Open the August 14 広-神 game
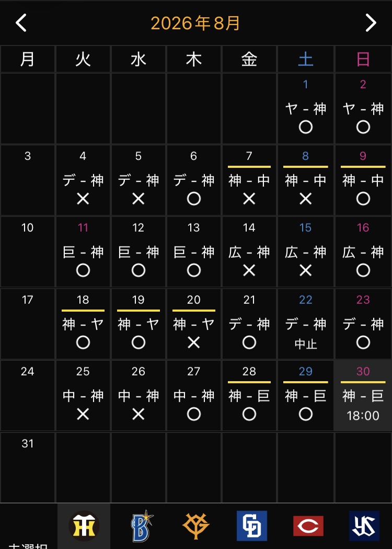 tap(249, 252)
